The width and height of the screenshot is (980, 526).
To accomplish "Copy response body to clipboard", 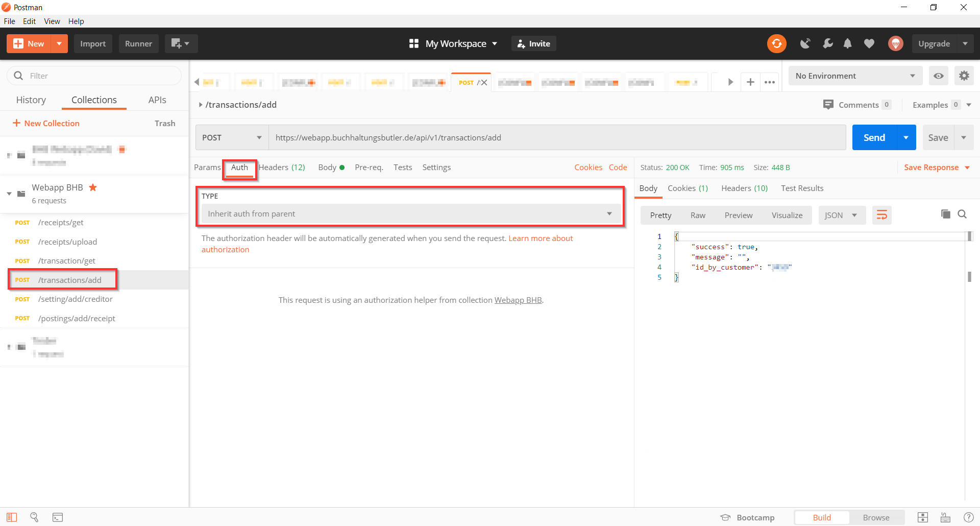I will (945, 214).
